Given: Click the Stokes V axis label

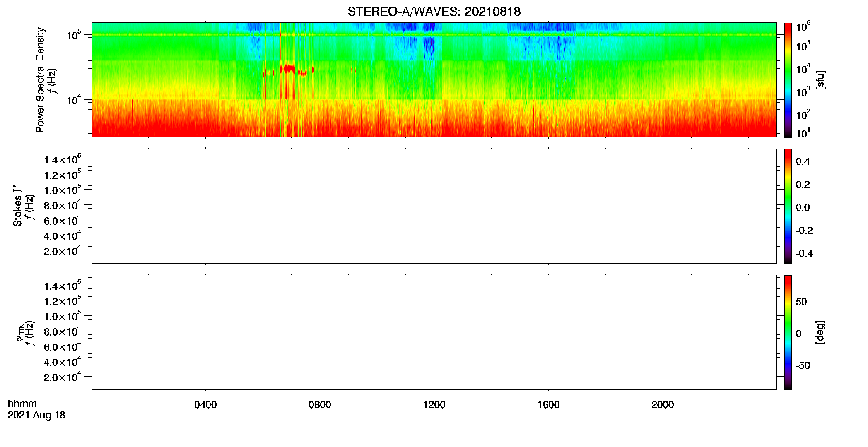Looking at the screenshot, I should pos(17,206).
